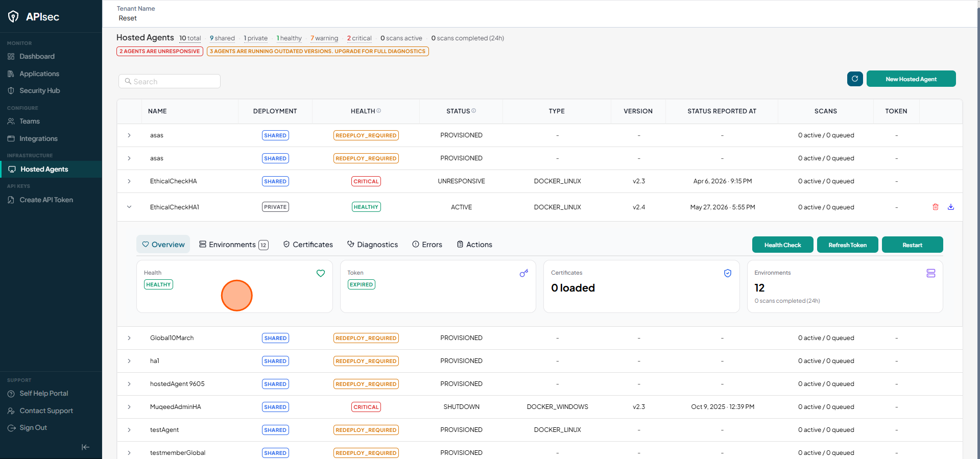Expand the MuqeedAdminHA agent row
Viewport: 980px width, 459px height.
129,407
